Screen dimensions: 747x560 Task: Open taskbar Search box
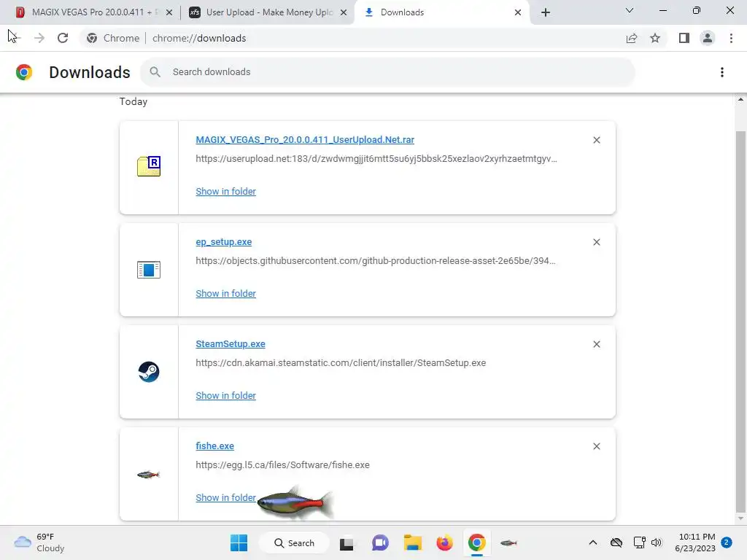[x=295, y=542]
